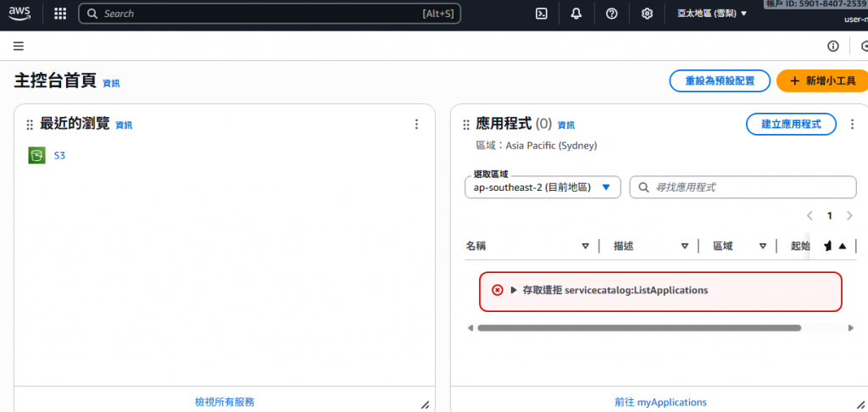
Task: Open the S3 link in recent visits
Action: click(59, 156)
